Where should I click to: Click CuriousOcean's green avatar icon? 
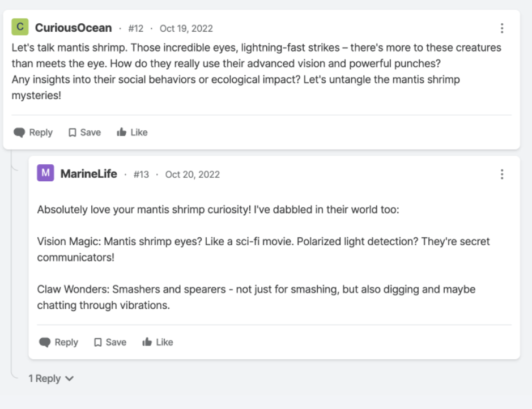pyautogui.click(x=20, y=27)
